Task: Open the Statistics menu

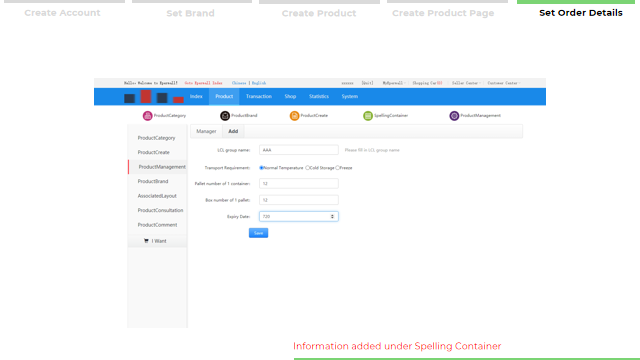Action: (x=319, y=96)
